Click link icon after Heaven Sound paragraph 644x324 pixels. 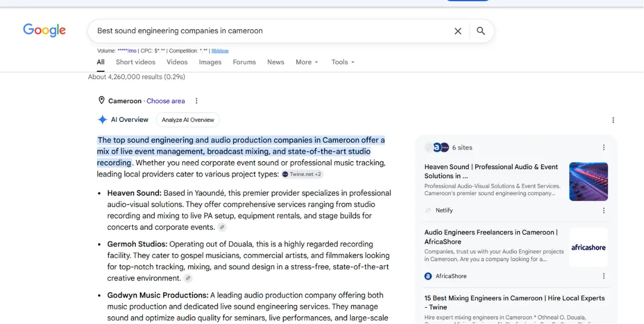(x=222, y=227)
